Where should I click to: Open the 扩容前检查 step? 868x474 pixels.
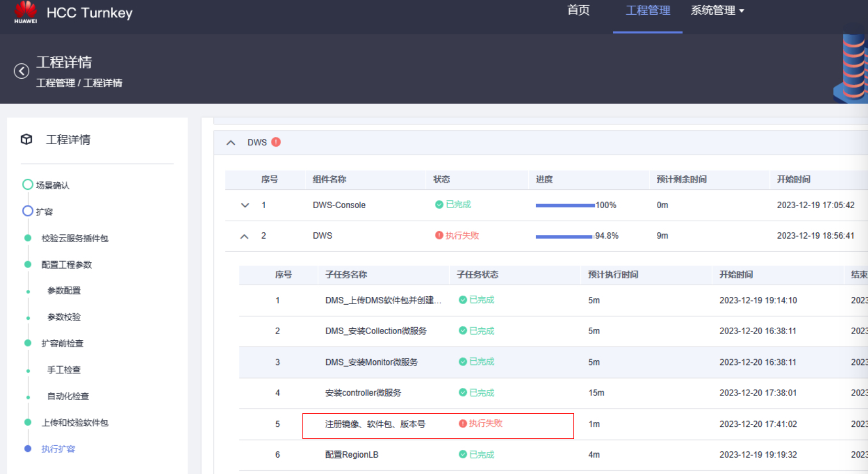point(62,343)
